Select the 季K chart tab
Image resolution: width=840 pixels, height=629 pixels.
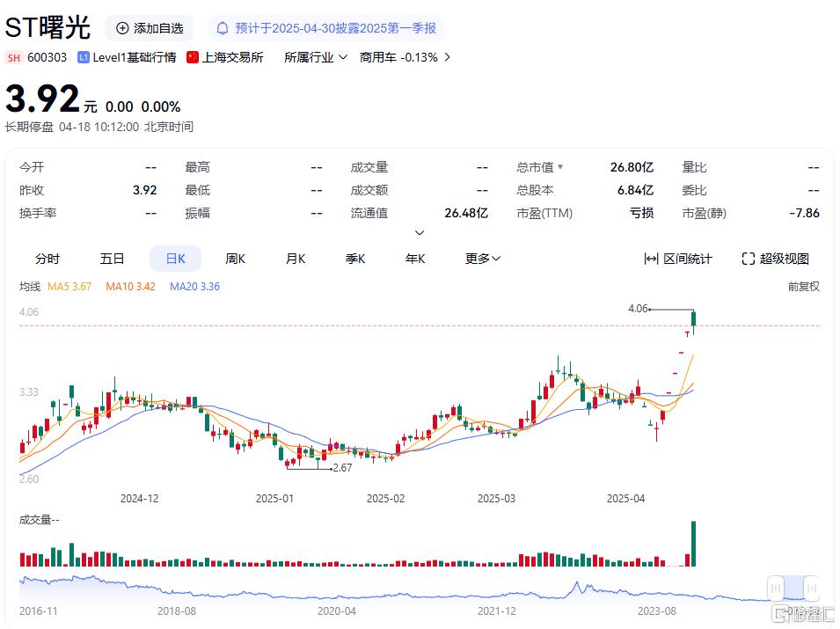[355, 259]
